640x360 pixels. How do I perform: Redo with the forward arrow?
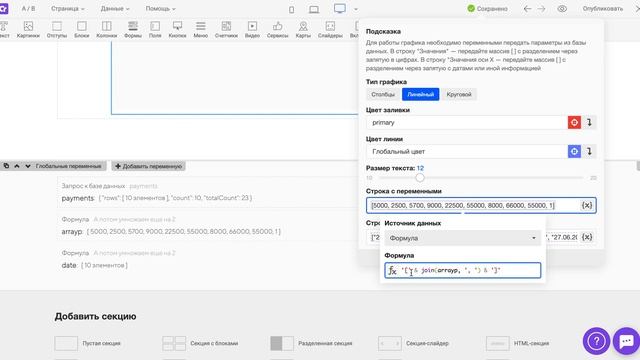coord(541,9)
